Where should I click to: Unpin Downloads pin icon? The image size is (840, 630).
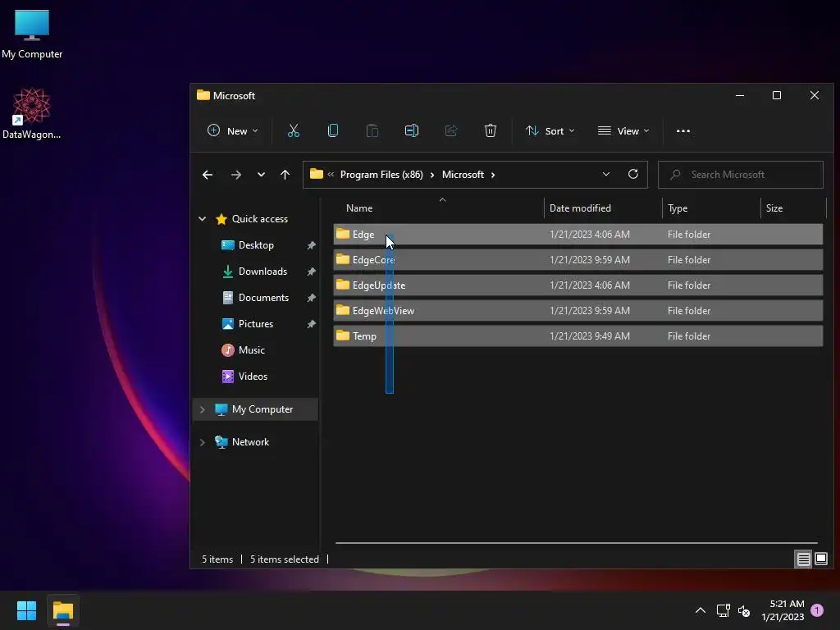pyautogui.click(x=311, y=272)
